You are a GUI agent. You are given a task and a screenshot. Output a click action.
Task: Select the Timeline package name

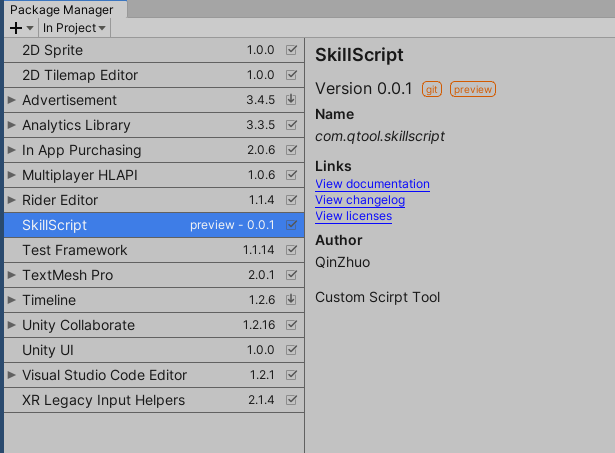[x=49, y=300]
